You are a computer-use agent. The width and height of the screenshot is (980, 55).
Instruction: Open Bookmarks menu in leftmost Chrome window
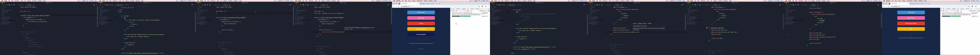[420, 1]
